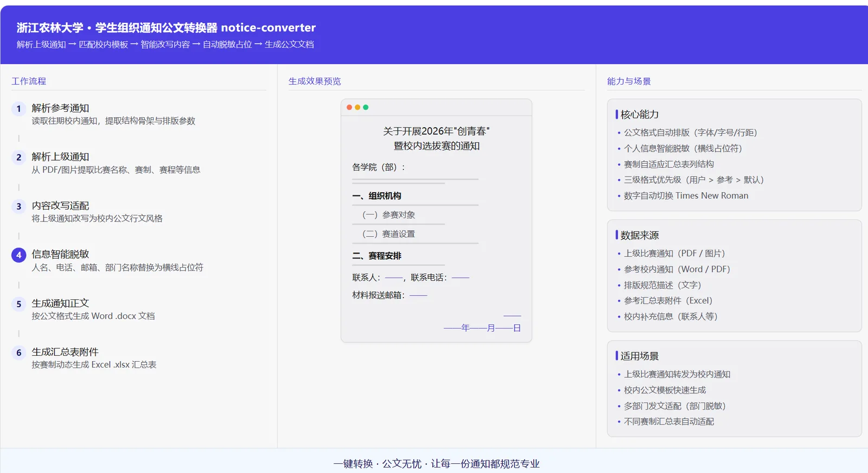
Task: Click date placeholder 年月日 in preview
Action: [482, 328]
